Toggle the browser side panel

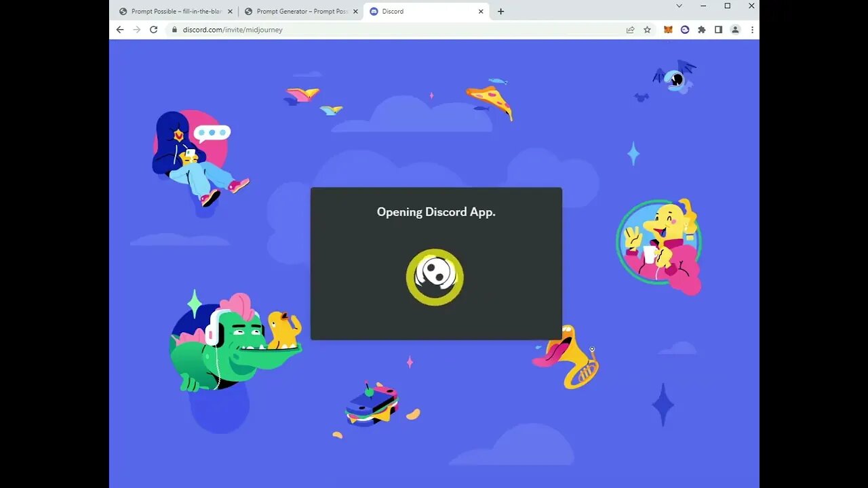coord(718,30)
